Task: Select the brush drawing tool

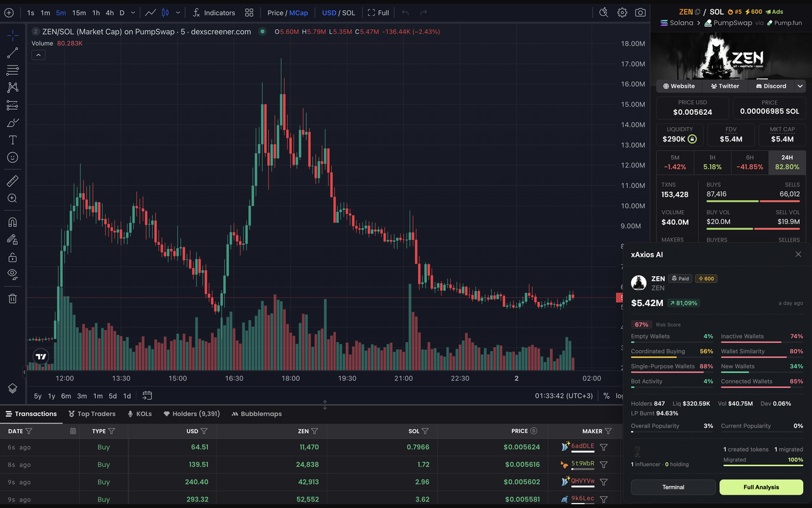Action: click(x=12, y=123)
